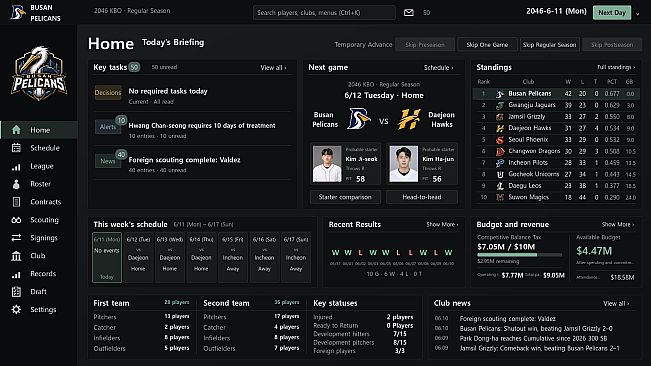
Task: Select the 6/17 (Sun) schedule day
Action: (x=296, y=257)
